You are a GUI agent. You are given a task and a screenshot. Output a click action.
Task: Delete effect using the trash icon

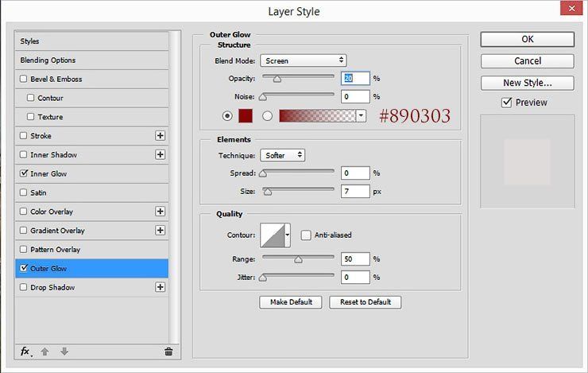(x=168, y=352)
